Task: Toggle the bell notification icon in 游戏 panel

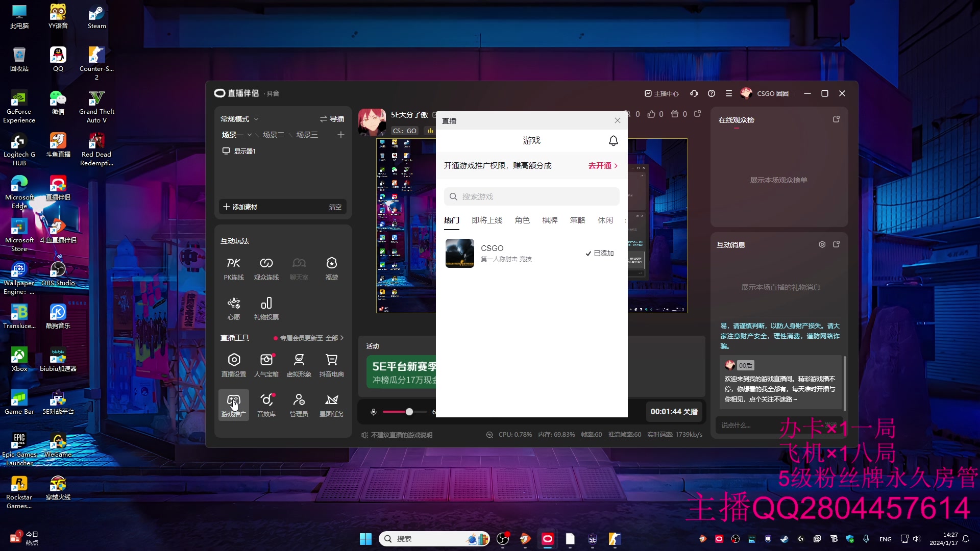Action: (x=613, y=141)
